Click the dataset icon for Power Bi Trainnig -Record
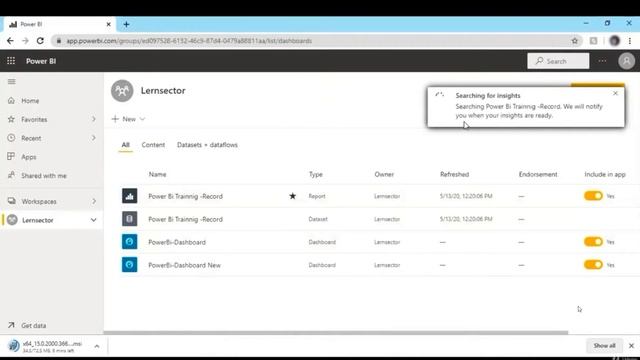This screenshot has height=360, width=640. (129, 219)
